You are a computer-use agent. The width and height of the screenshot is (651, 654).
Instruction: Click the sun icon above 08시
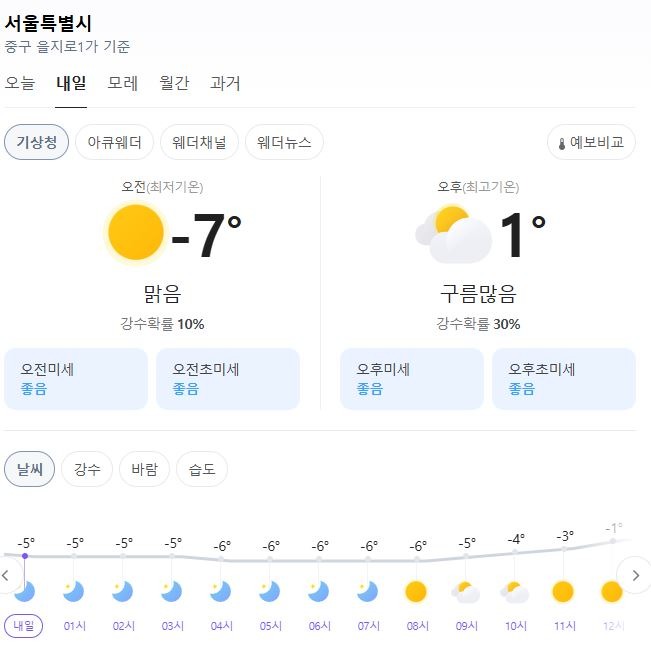click(416, 591)
